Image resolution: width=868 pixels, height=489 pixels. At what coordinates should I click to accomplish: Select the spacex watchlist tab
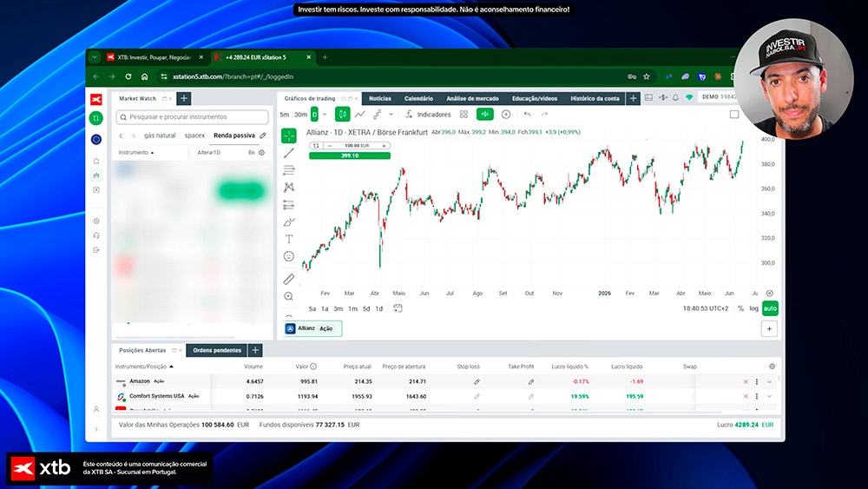coord(194,135)
